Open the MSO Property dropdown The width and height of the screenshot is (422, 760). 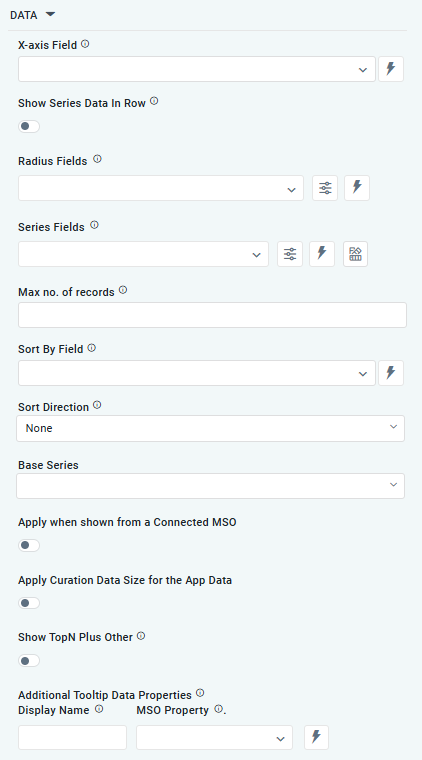point(214,738)
